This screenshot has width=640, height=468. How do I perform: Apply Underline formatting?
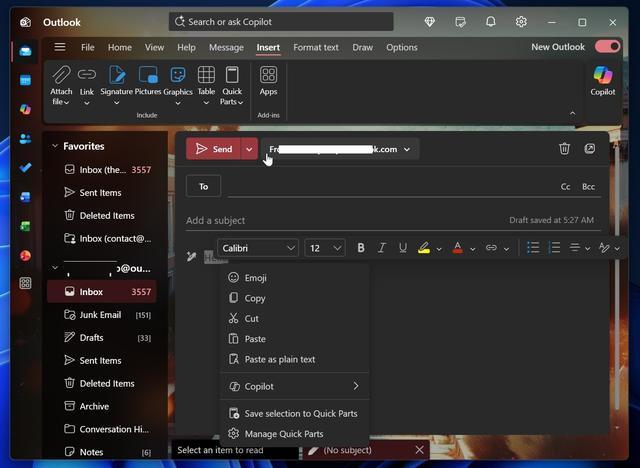tap(403, 248)
